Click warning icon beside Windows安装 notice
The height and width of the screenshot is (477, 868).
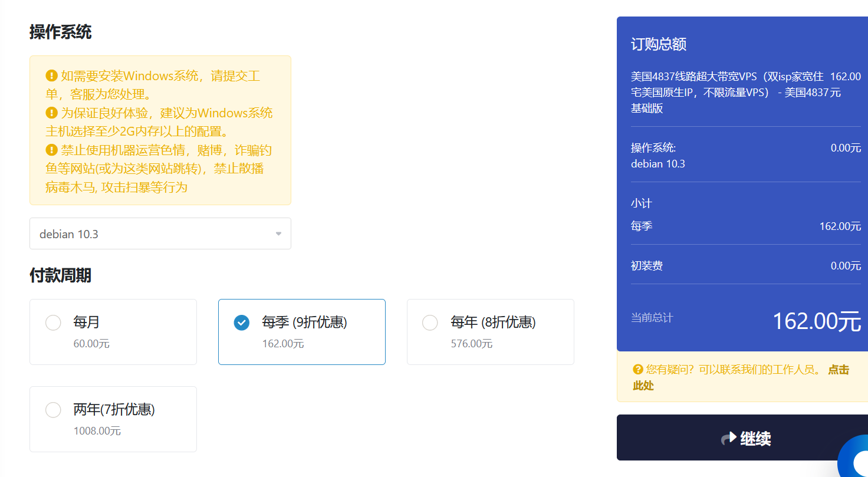coord(52,76)
